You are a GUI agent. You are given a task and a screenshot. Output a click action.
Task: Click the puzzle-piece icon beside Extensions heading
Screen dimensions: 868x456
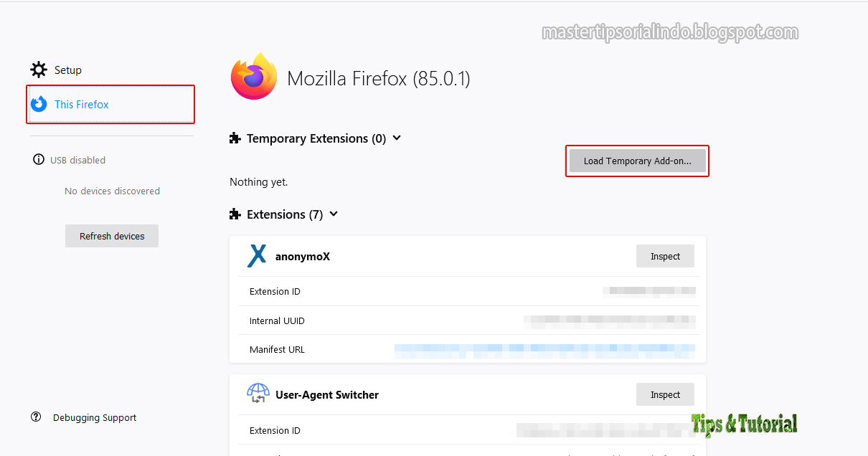pyautogui.click(x=235, y=214)
